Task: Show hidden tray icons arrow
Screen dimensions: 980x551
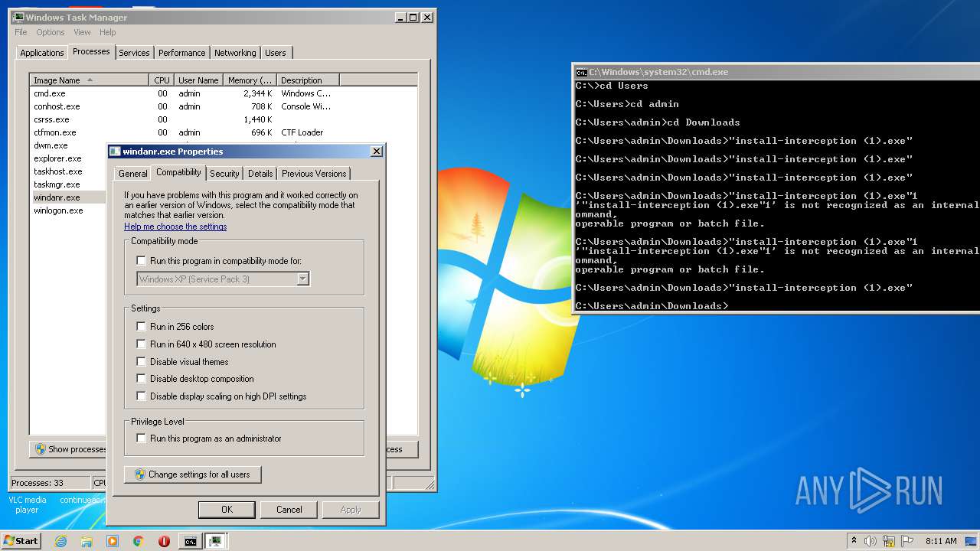Action: click(854, 540)
